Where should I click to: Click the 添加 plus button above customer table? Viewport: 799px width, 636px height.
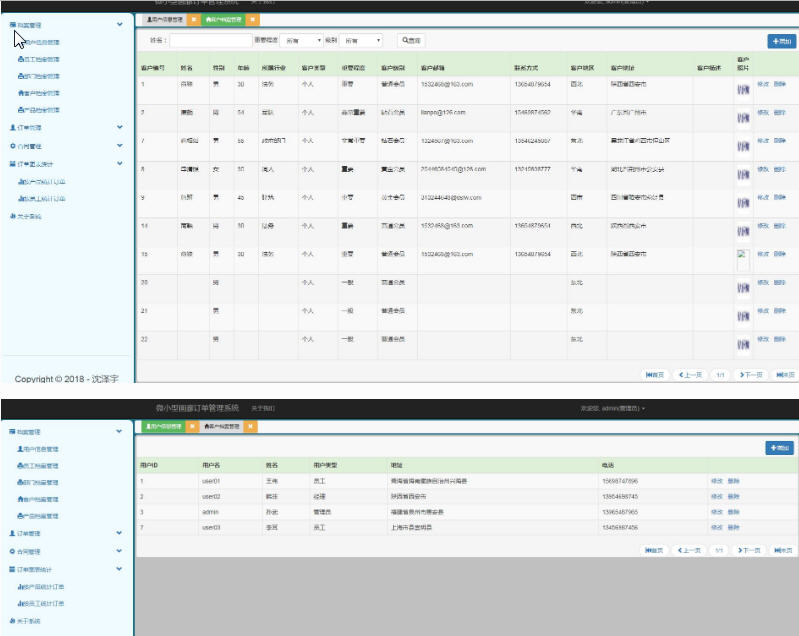tap(781, 41)
